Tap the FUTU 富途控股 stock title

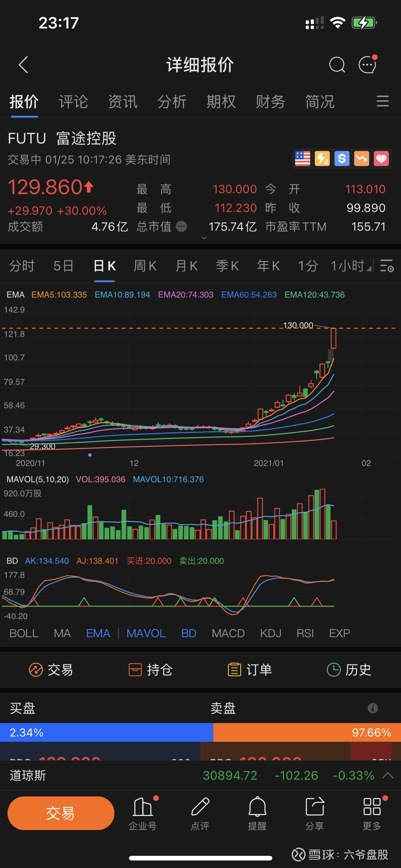pyautogui.click(x=62, y=138)
